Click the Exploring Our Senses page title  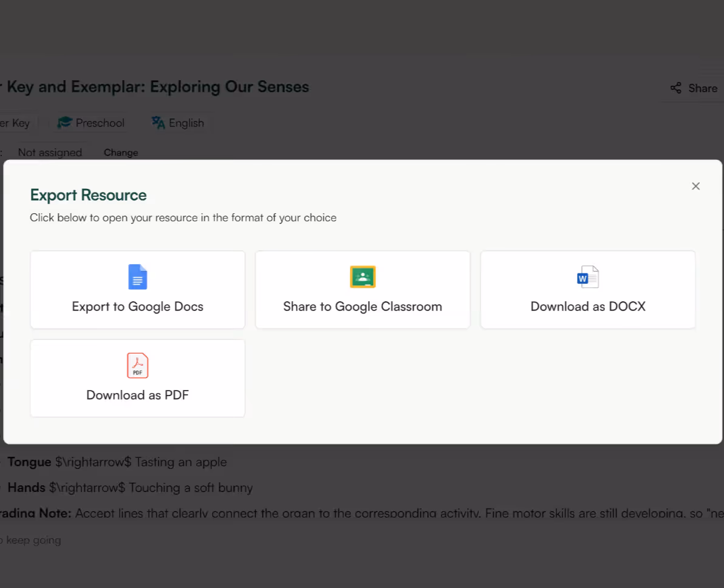(155, 87)
